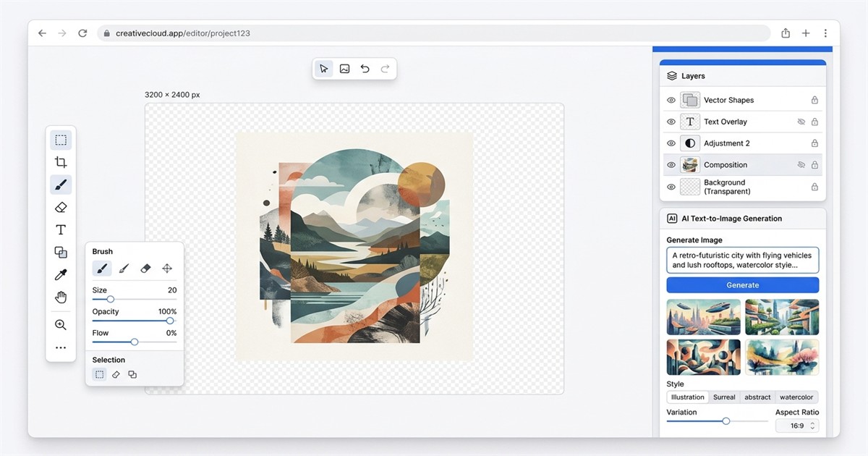Image resolution: width=868 pixels, height=456 pixels.
Task: Pick generated futuristic city with airship thumbnail
Action: pos(704,317)
